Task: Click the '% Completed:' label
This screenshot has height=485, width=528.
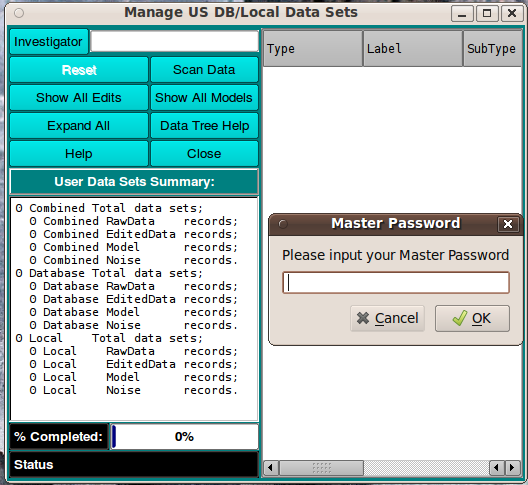Action: 59,436
